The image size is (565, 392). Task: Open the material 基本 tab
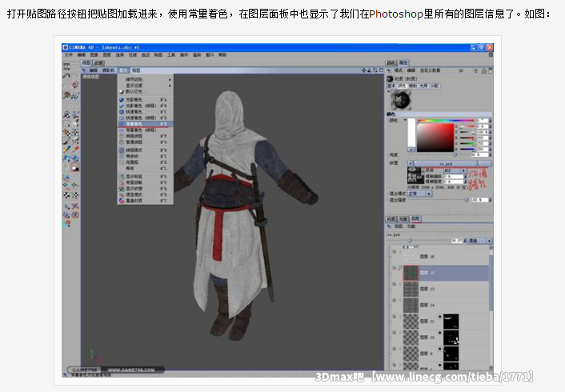(391, 86)
